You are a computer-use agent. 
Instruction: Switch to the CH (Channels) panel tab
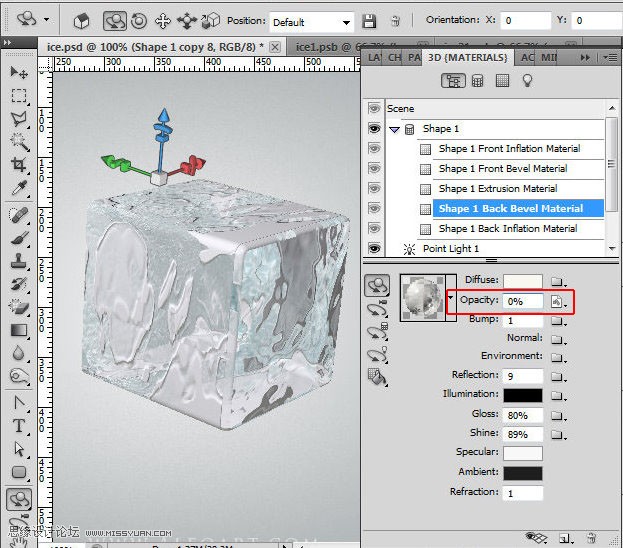(x=395, y=58)
